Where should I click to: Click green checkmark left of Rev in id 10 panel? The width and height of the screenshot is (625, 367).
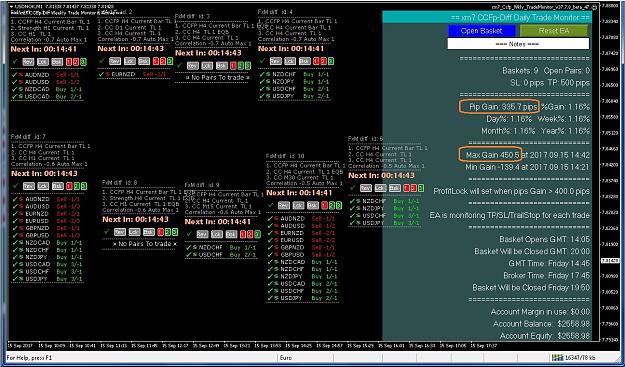(271, 205)
